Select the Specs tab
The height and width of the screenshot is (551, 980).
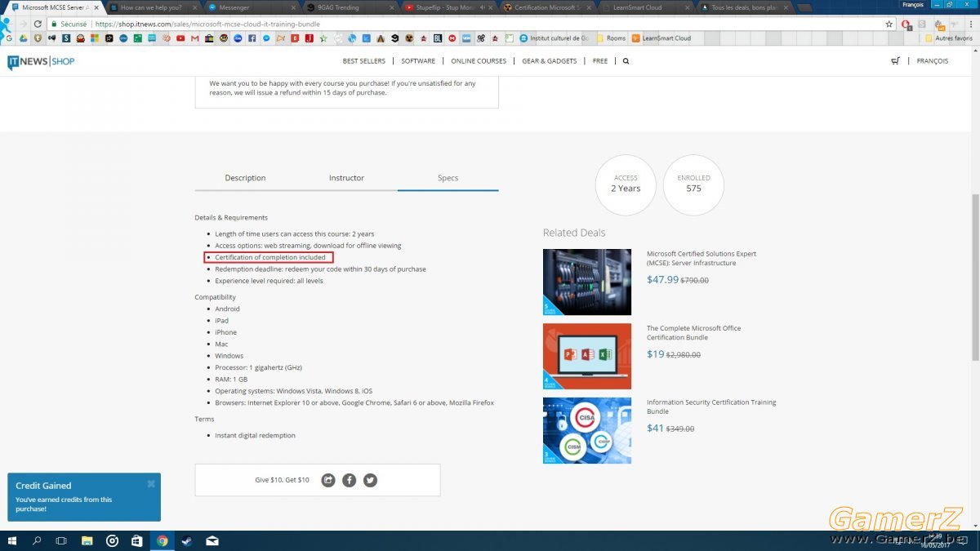coord(448,178)
